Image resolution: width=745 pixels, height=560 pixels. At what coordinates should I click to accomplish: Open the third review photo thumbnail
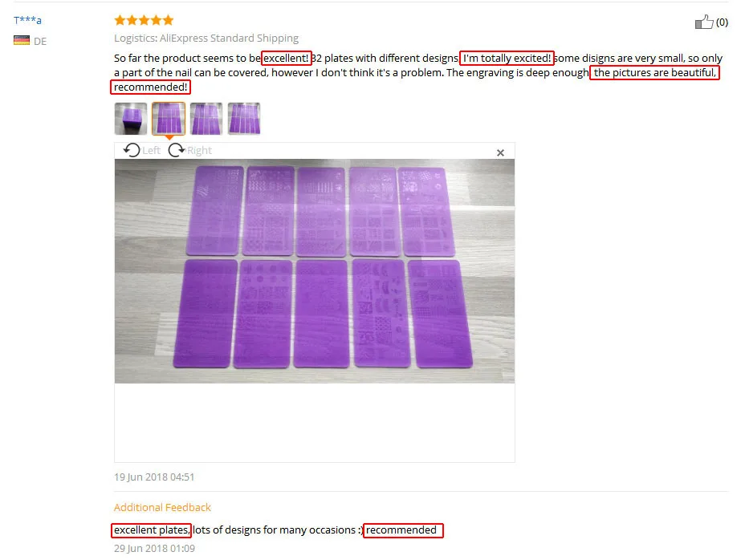(206, 119)
